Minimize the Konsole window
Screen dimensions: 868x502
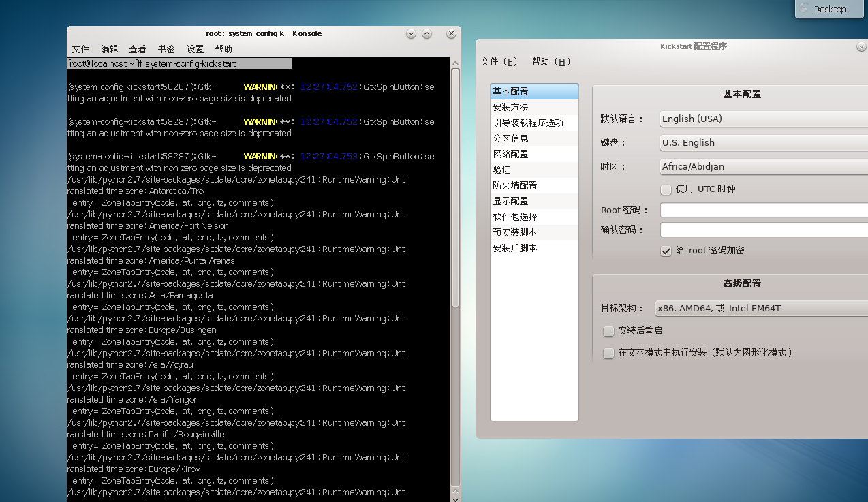pyautogui.click(x=411, y=33)
